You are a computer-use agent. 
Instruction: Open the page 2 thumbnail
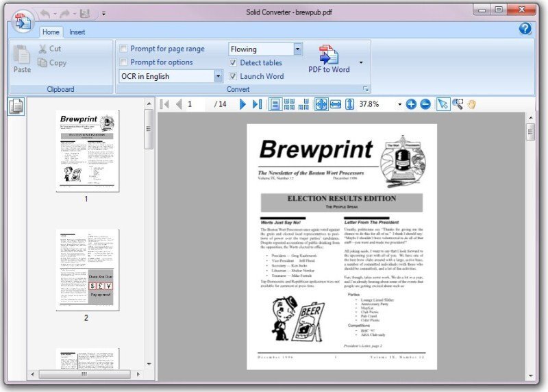(88, 269)
